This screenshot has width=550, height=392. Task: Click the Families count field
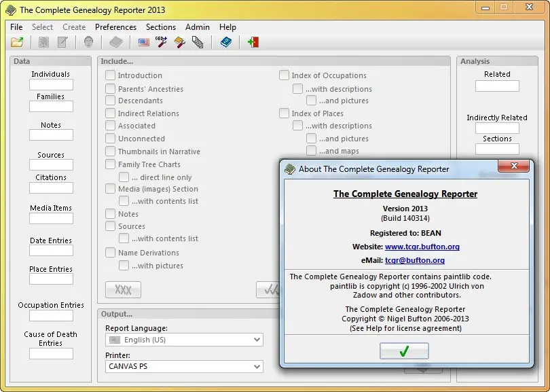[51, 107]
